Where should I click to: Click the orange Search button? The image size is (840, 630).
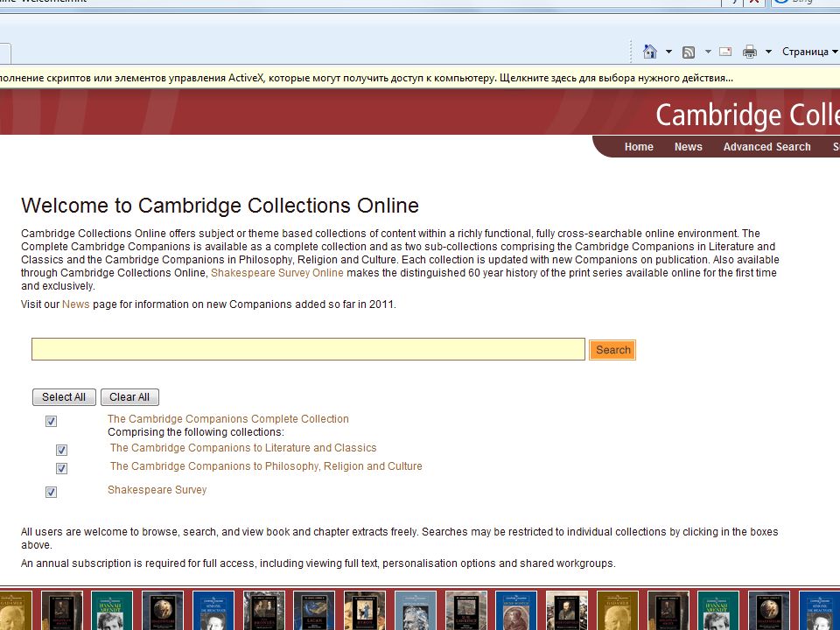pos(612,350)
